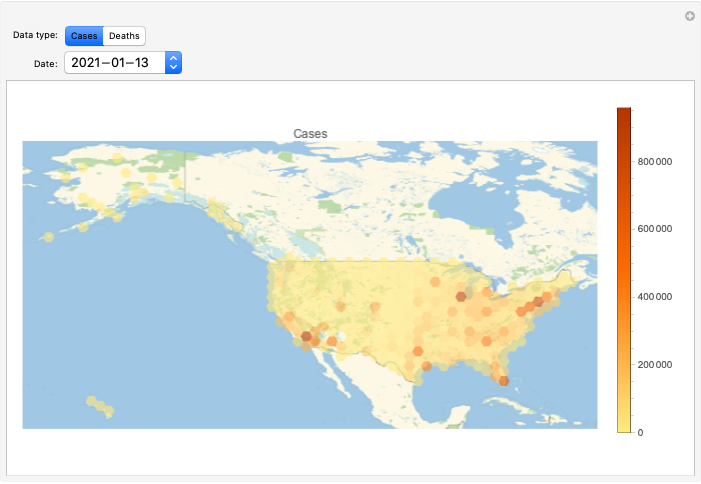Click the Hawaii hexagon cluster
701x484 pixels.
pos(100,407)
